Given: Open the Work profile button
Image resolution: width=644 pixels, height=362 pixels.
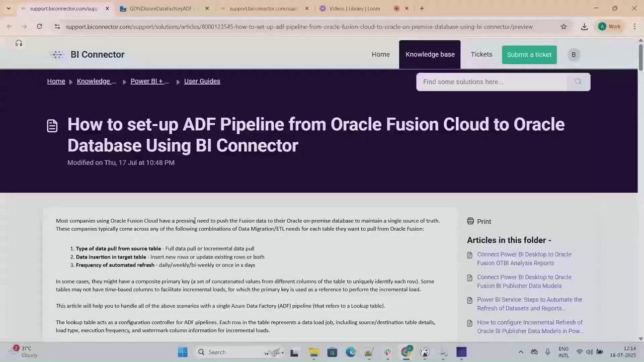Looking at the screenshot, I should (609, 27).
